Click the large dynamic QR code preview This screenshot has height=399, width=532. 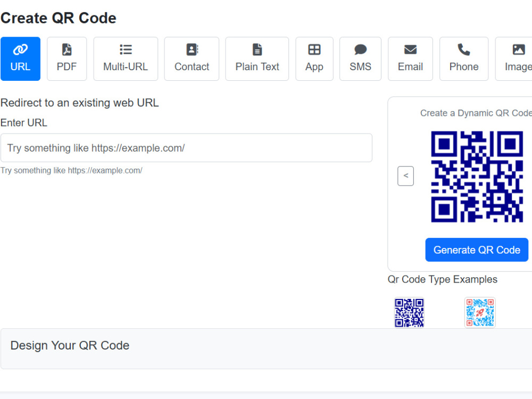click(x=477, y=177)
